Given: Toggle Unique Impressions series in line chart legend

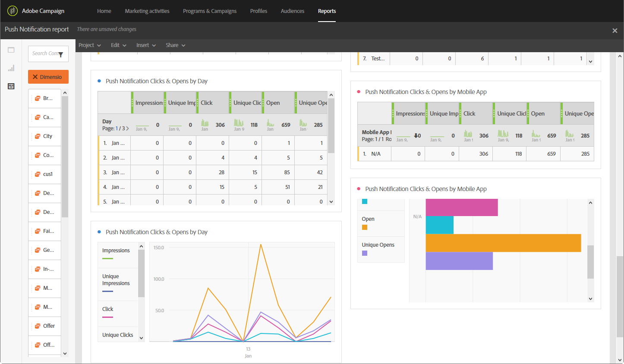Looking at the screenshot, I should (116, 280).
